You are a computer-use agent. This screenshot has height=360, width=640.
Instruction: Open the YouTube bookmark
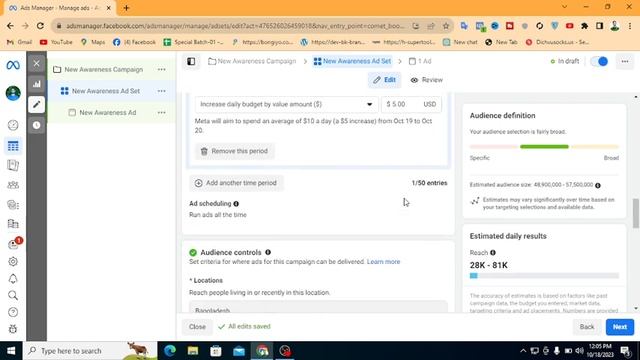click(x=56, y=42)
